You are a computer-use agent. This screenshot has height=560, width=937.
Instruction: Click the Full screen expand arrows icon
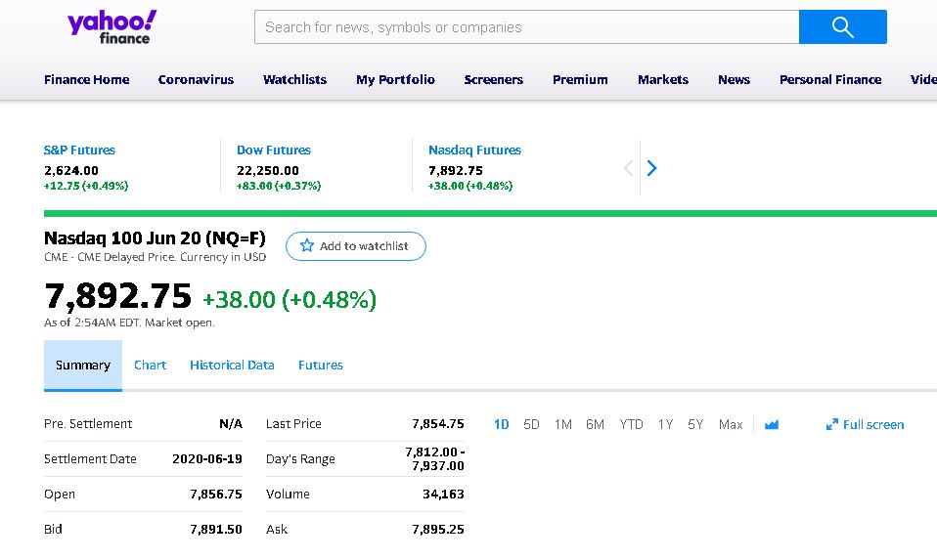pyautogui.click(x=831, y=424)
